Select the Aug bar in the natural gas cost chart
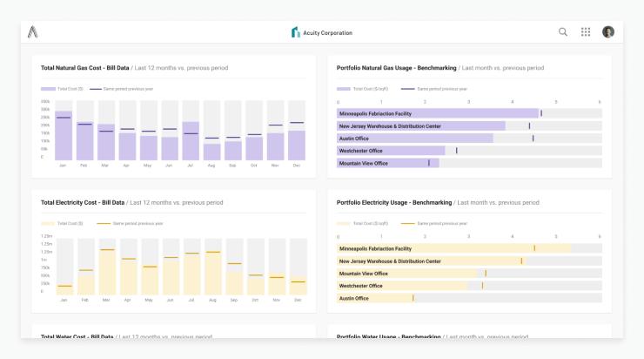Image resolution: width=644 pixels, height=359 pixels. pyautogui.click(x=212, y=152)
